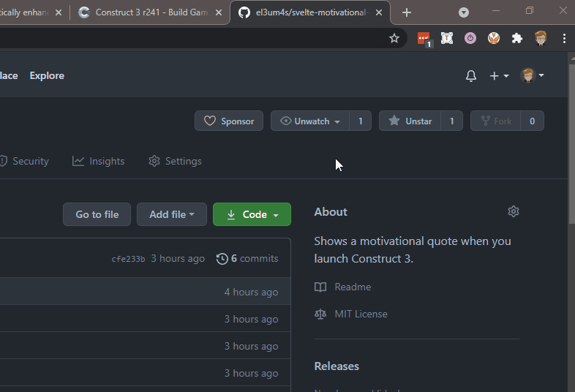This screenshot has width=575, height=392.
Task: Open the plus create-new dropdown
Action: tap(499, 76)
